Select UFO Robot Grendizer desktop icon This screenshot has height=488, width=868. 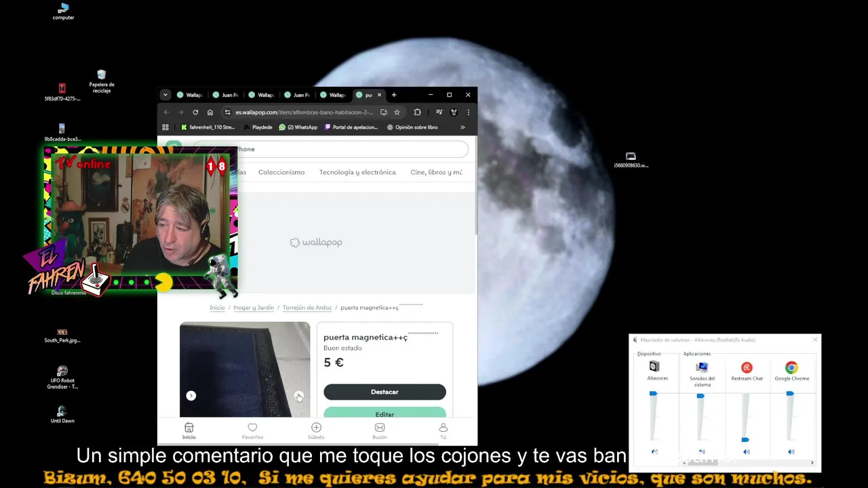[x=62, y=378]
